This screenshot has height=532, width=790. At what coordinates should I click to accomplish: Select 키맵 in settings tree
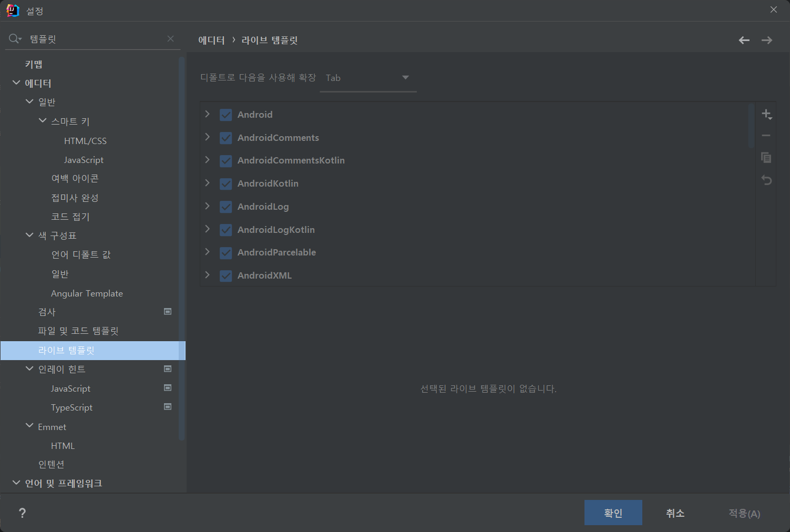click(34, 64)
